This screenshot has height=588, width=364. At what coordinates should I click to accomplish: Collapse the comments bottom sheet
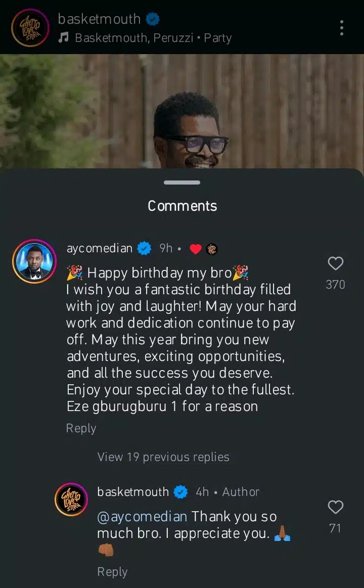(181, 183)
